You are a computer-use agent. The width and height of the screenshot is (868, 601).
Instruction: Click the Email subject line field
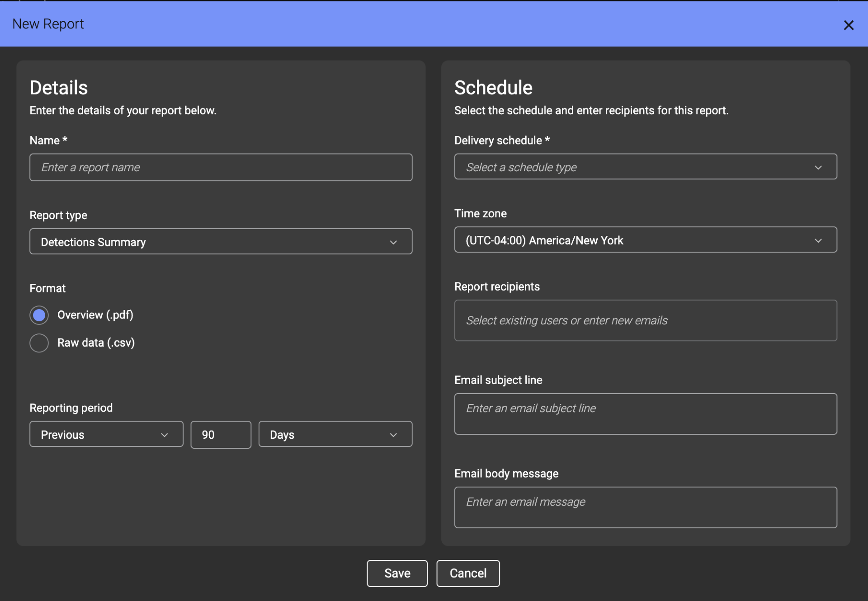click(x=645, y=413)
